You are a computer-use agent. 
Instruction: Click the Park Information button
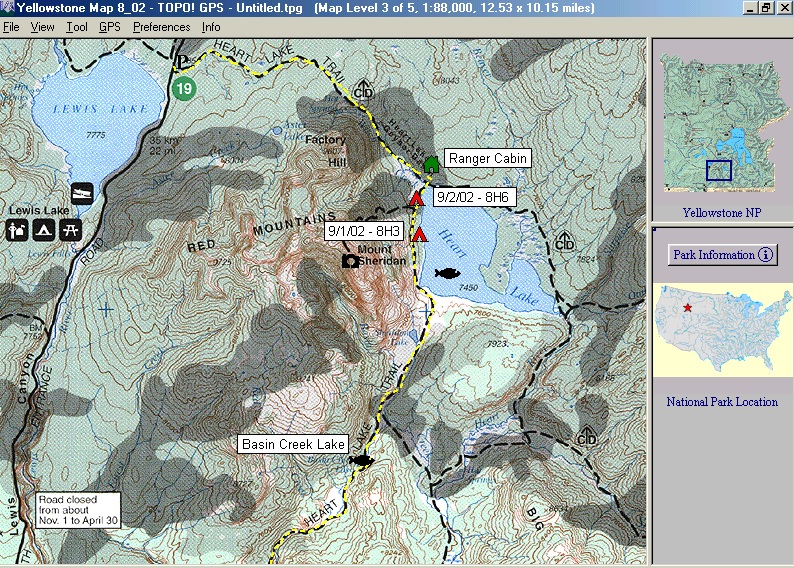(722, 255)
